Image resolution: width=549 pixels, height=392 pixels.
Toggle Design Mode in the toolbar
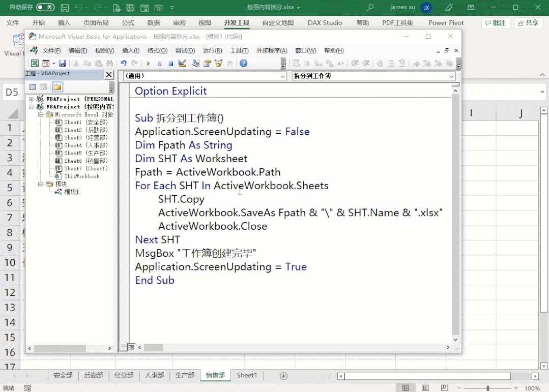tap(182, 63)
